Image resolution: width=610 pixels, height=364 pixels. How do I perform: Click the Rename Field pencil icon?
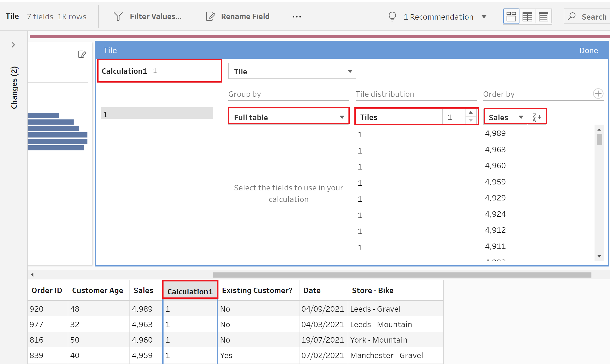click(210, 17)
